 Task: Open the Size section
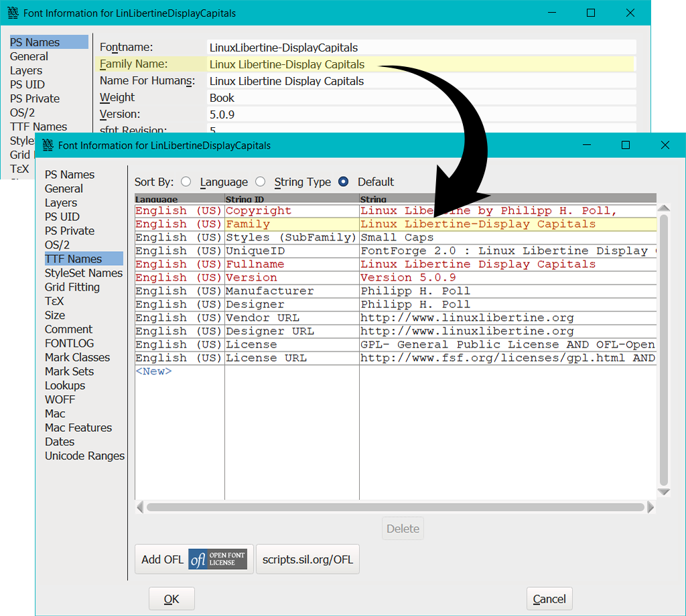[55, 315]
